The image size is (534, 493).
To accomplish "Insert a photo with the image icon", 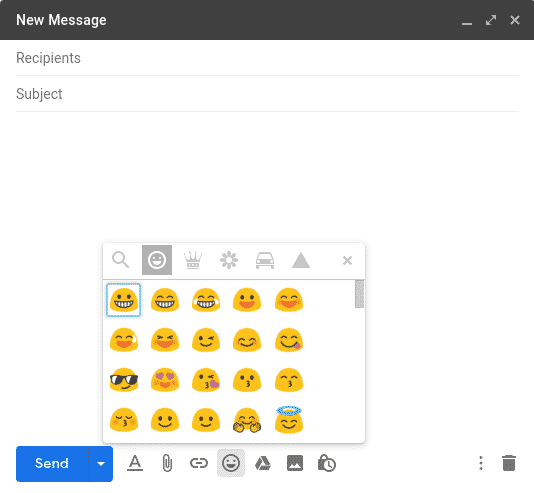I will coord(295,463).
